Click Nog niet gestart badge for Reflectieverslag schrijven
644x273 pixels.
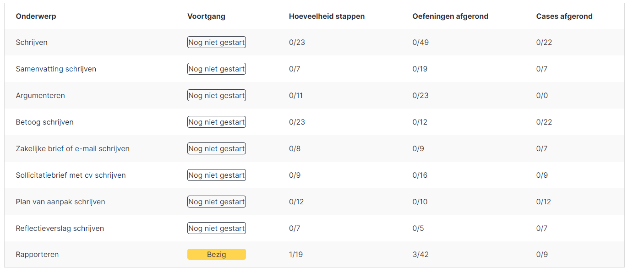tap(216, 229)
